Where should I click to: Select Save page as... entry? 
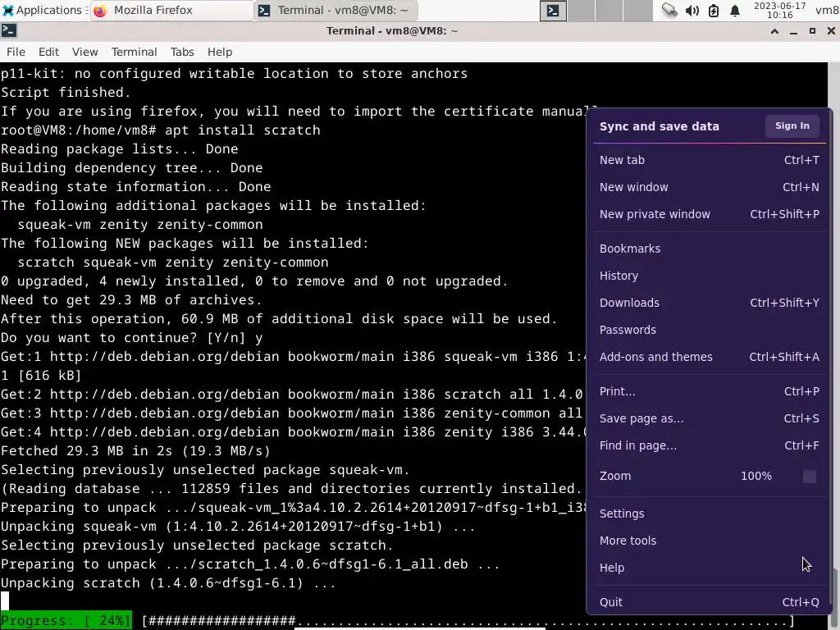click(x=710, y=418)
